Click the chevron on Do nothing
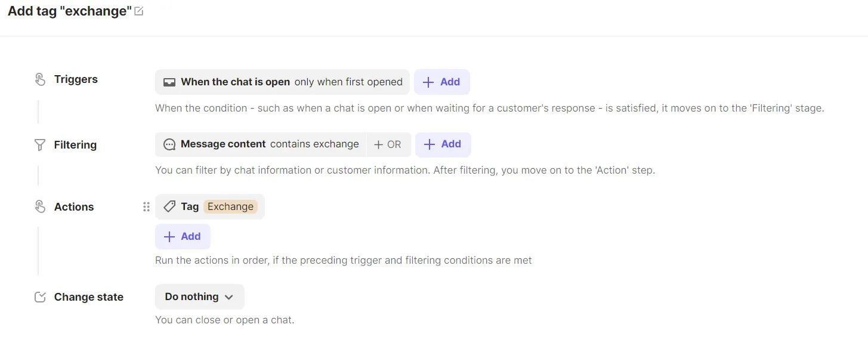This screenshot has width=868, height=349. click(x=229, y=297)
